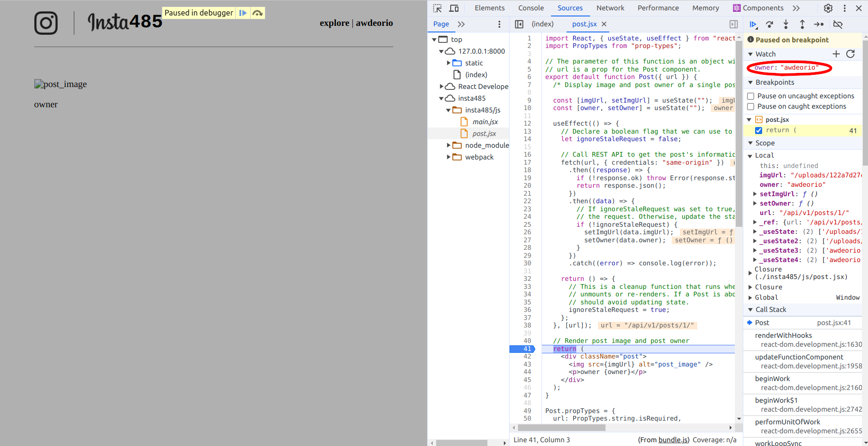Image resolution: width=868 pixels, height=446 pixels.
Task: Click the Insta485 logo text
Action: tap(125, 22)
